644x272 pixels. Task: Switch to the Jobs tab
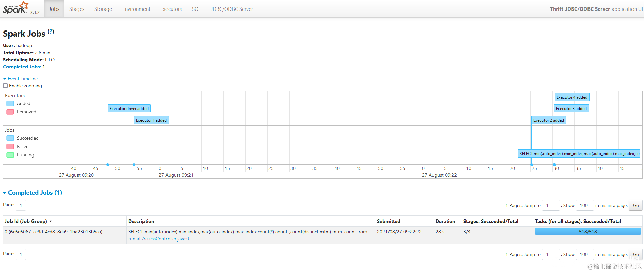pyautogui.click(x=54, y=9)
